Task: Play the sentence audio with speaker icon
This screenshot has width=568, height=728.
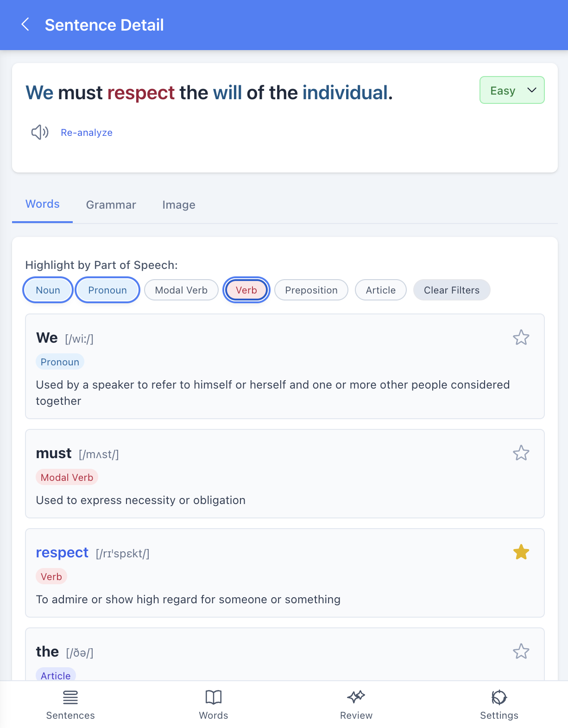Action: tap(40, 132)
